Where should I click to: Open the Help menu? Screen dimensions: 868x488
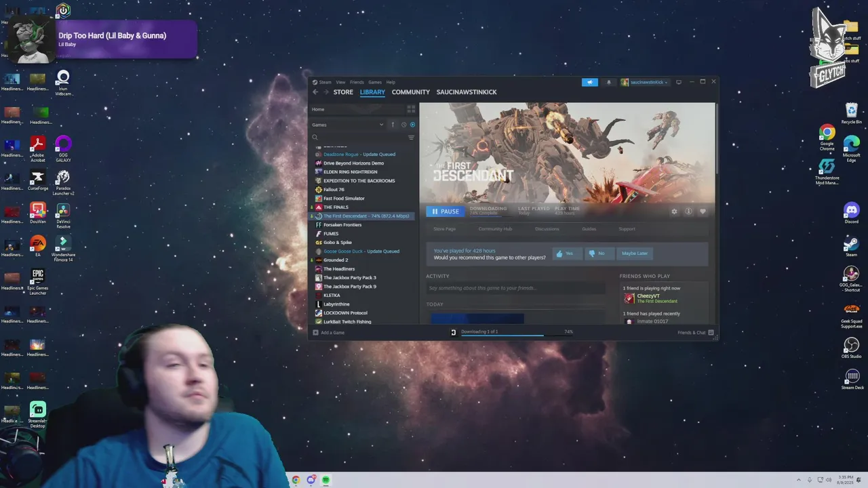point(391,82)
